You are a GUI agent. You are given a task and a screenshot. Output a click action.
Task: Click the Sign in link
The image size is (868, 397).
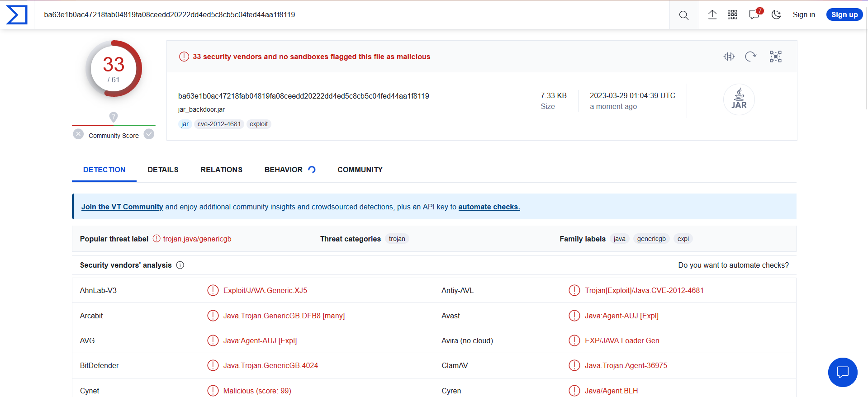pos(804,14)
